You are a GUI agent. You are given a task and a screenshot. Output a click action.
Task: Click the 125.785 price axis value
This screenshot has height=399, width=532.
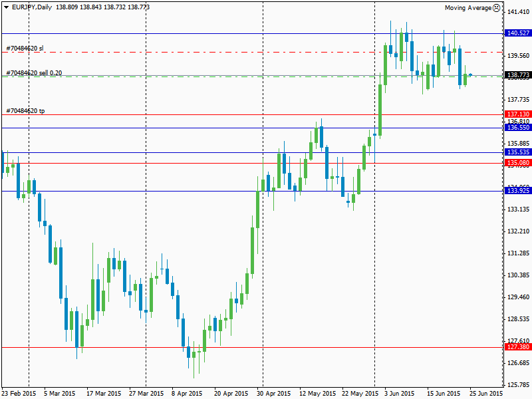click(518, 385)
